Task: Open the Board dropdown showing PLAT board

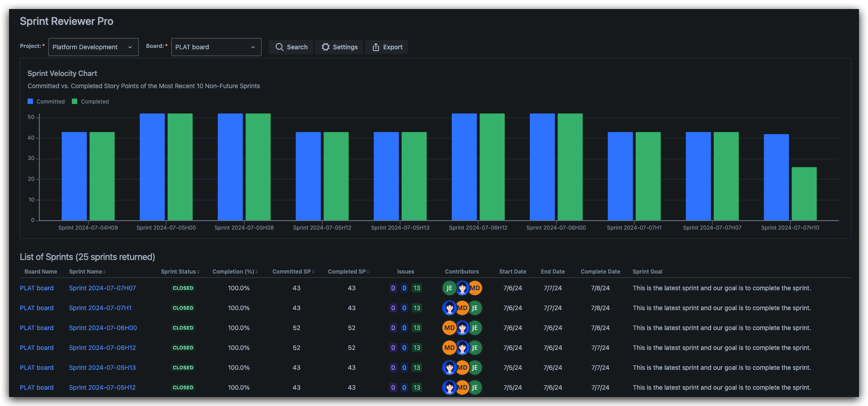Action: click(x=216, y=47)
